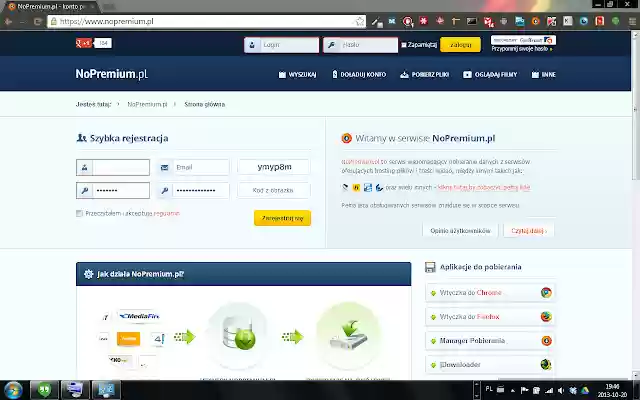640x400 pixels.
Task: Open the DOŁADUJ KONTO menu
Action: pos(359,74)
